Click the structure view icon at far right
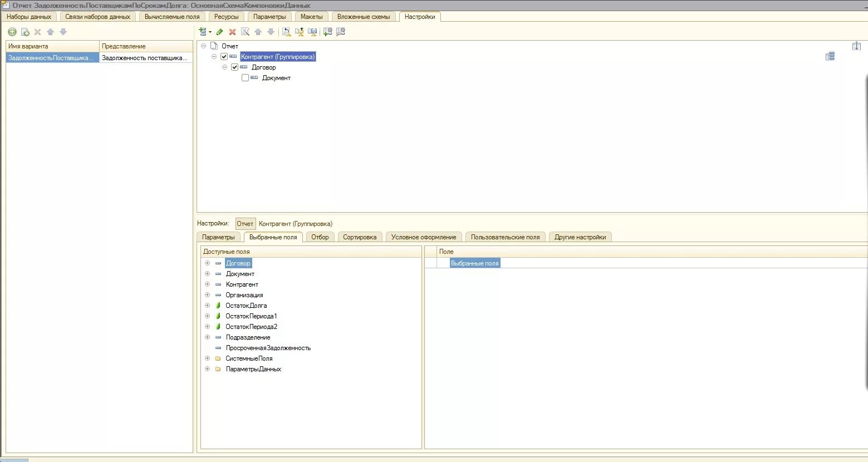The width and height of the screenshot is (868, 462). [x=830, y=56]
